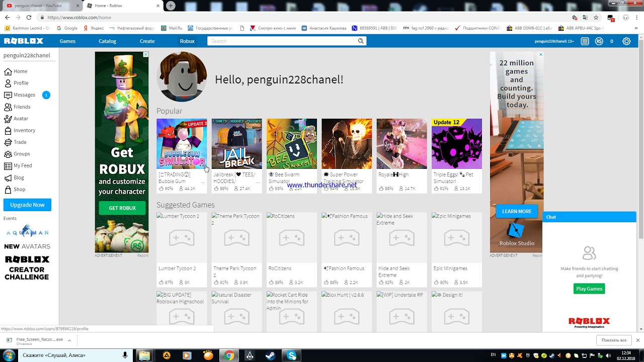
Task: Close the left Get Robux advertisement
Action: [146, 54]
